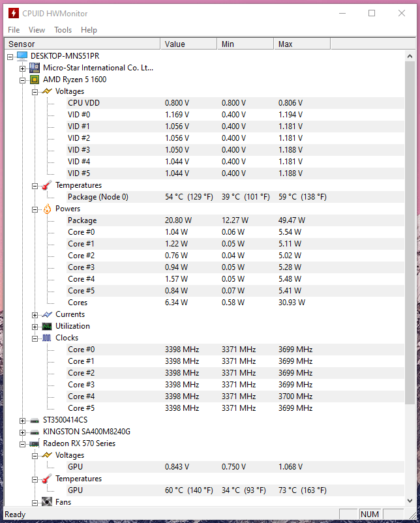The width and height of the screenshot is (420, 523).
Task: Select the Cores total power row
Action: click(x=235, y=303)
